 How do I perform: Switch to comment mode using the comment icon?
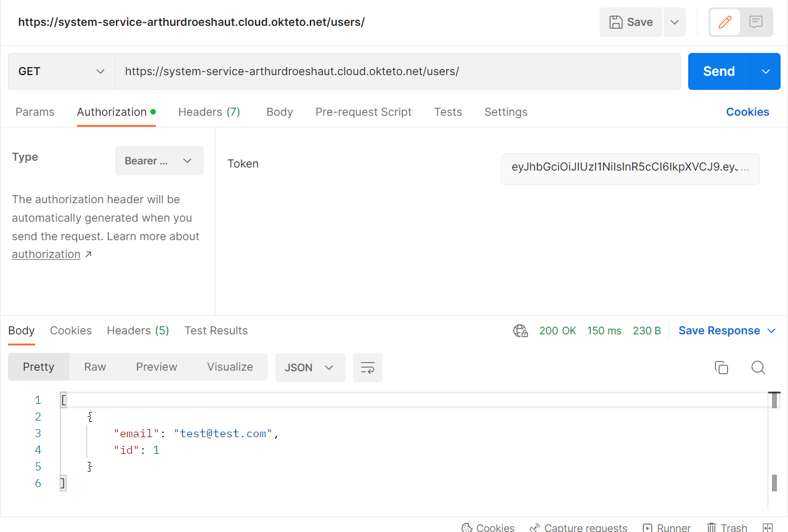pyautogui.click(x=755, y=22)
